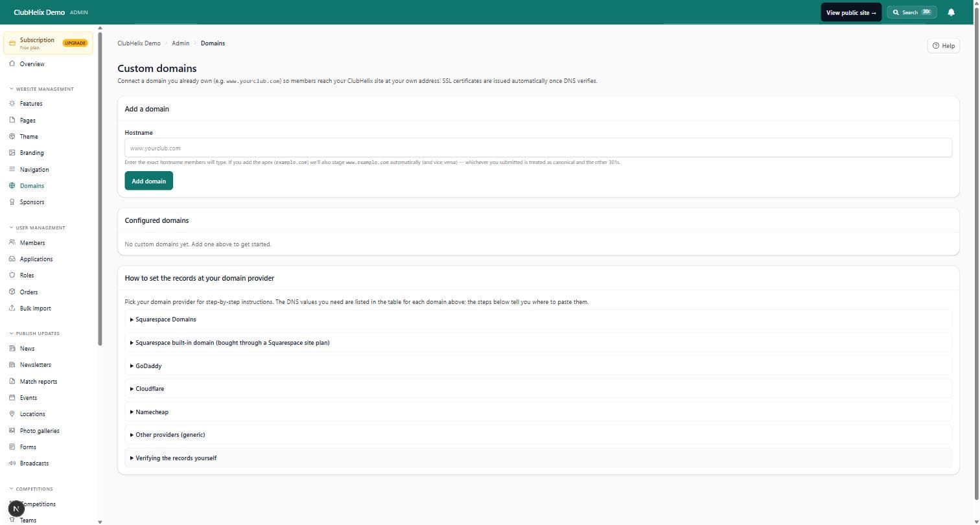
Task: Expand Cloudflare instructions
Action: [x=538, y=389]
